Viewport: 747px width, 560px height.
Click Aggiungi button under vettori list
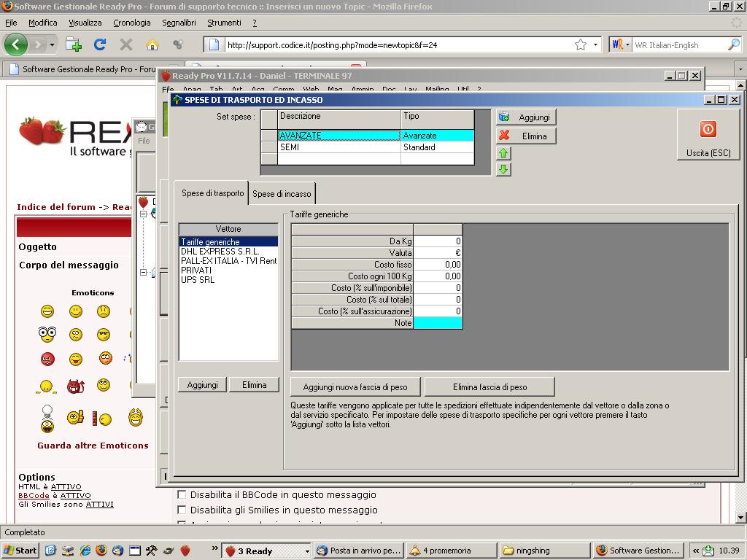pos(203,385)
